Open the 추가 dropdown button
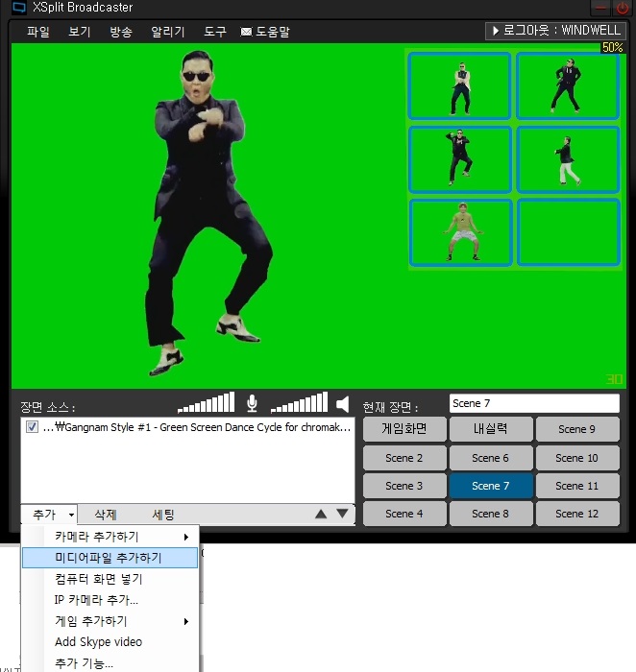Viewport: 636px width, 672px height. 49,514
